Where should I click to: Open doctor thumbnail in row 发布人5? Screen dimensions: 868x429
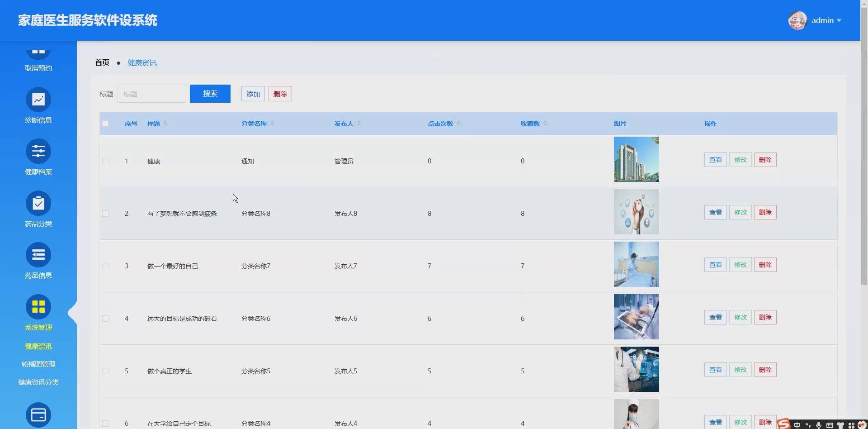point(637,369)
